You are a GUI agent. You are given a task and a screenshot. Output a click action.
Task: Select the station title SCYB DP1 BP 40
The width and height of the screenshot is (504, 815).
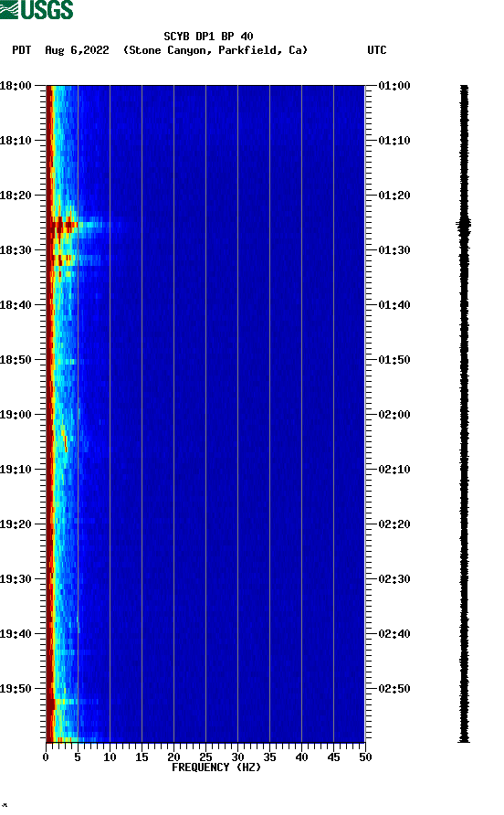[x=208, y=37]
